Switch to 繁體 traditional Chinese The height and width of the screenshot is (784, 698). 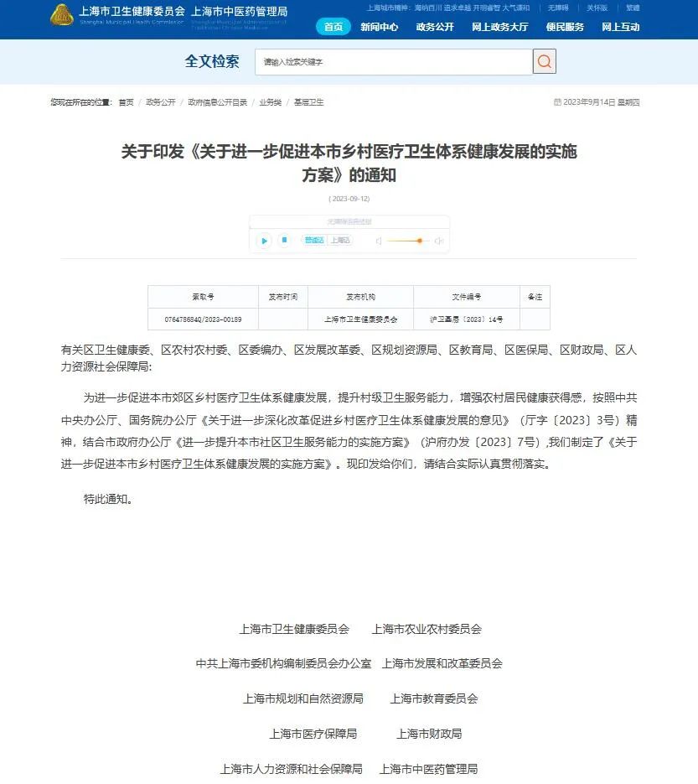pyautogui.click(x=633, y=8)
